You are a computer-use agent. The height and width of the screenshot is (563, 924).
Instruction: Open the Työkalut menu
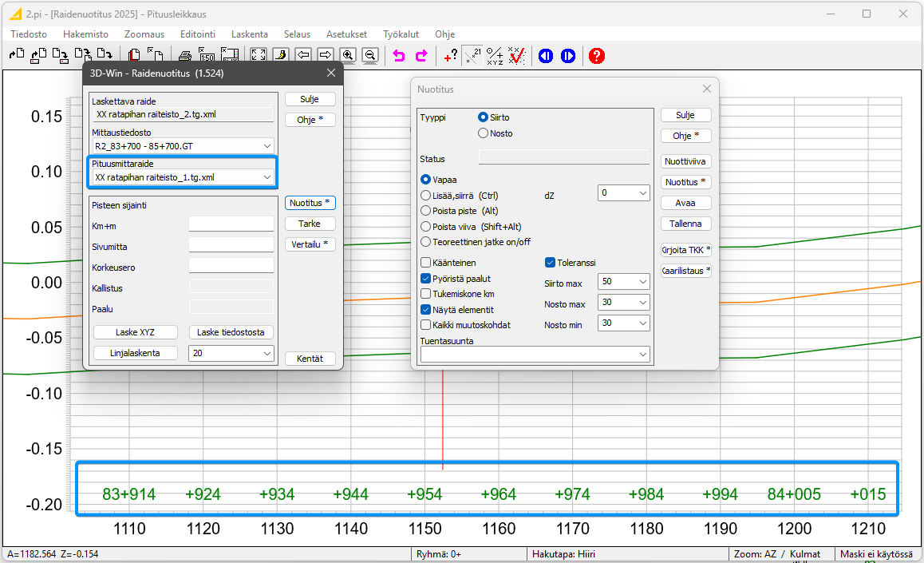pyautogui.click(x=401, y=34)
